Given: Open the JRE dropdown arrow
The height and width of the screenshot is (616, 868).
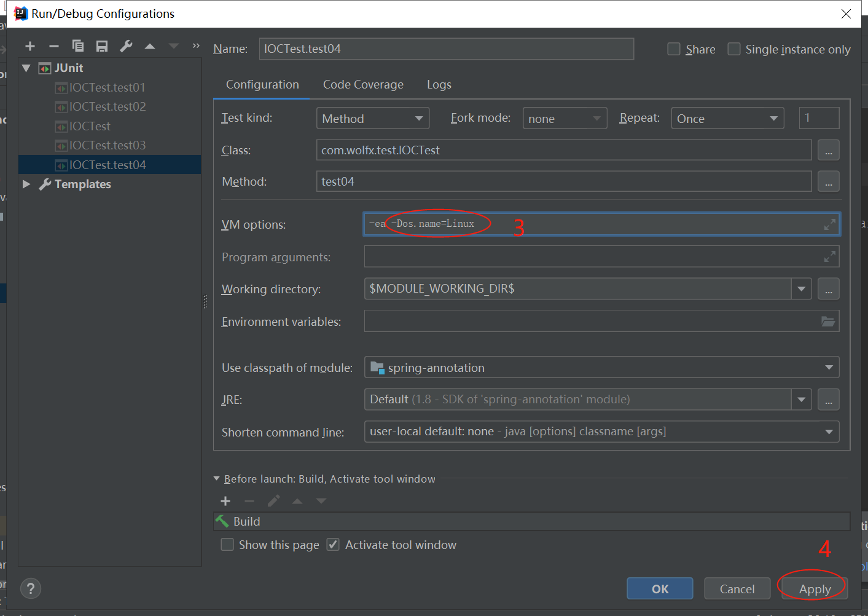Looking at the screenshot, I should coord(801,400).
